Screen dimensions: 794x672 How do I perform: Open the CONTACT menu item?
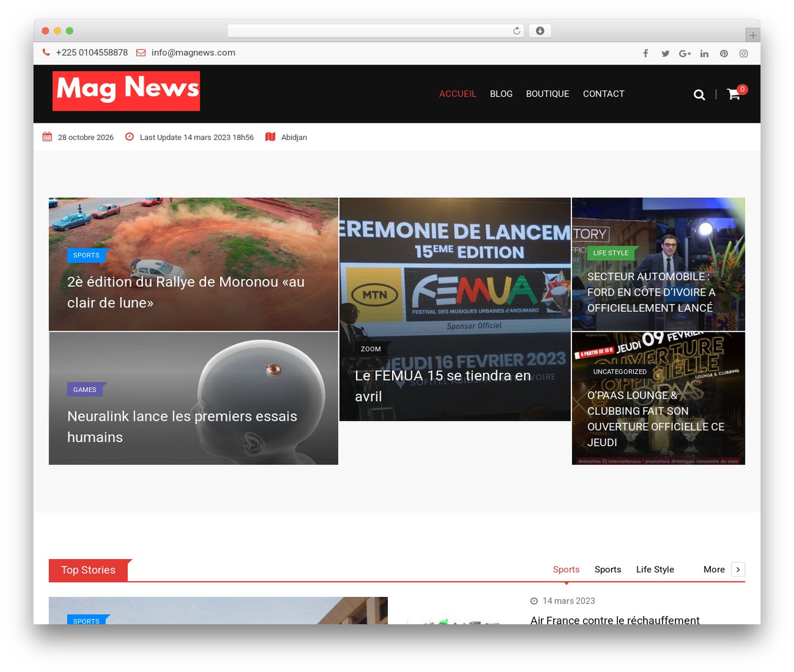coord(604,94)
